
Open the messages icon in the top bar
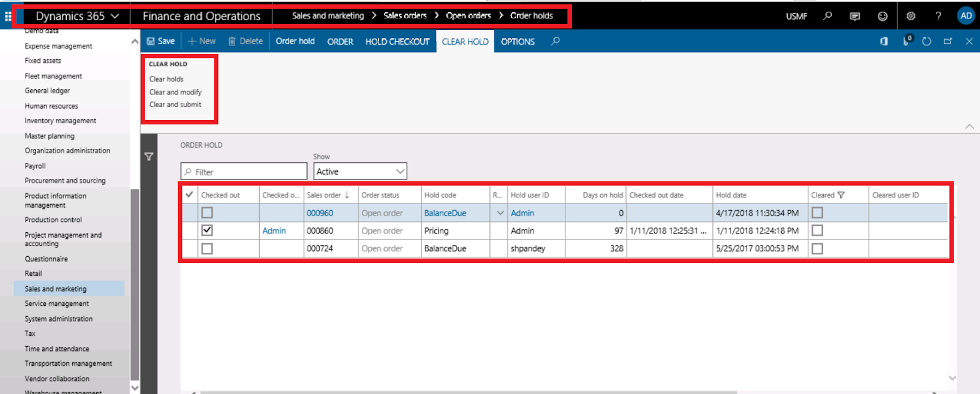[x=855, y=17]
